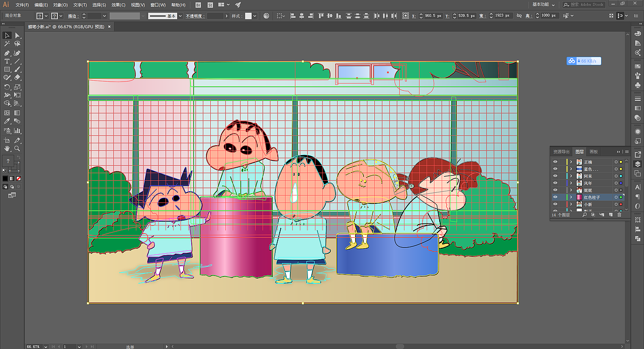Screen dimensions: 644x349
Task: Click the 不透明度 opacity link
Action: point(194,16)
